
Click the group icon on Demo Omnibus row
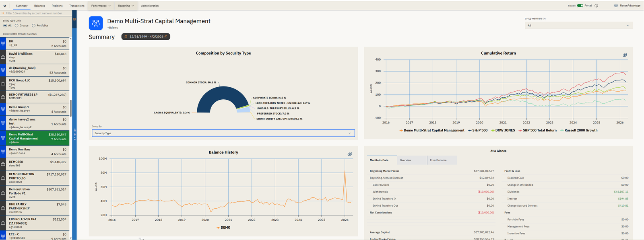[x=3, y=152]
